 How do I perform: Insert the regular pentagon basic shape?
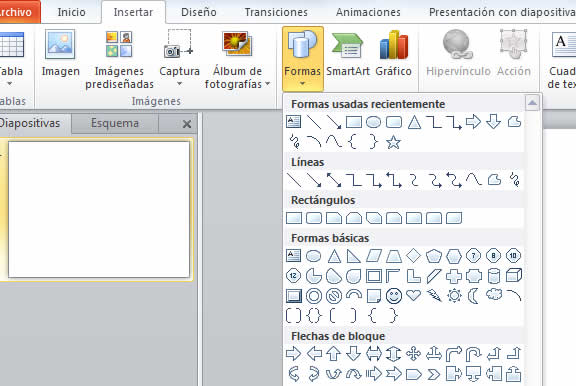tap(433, 256)
